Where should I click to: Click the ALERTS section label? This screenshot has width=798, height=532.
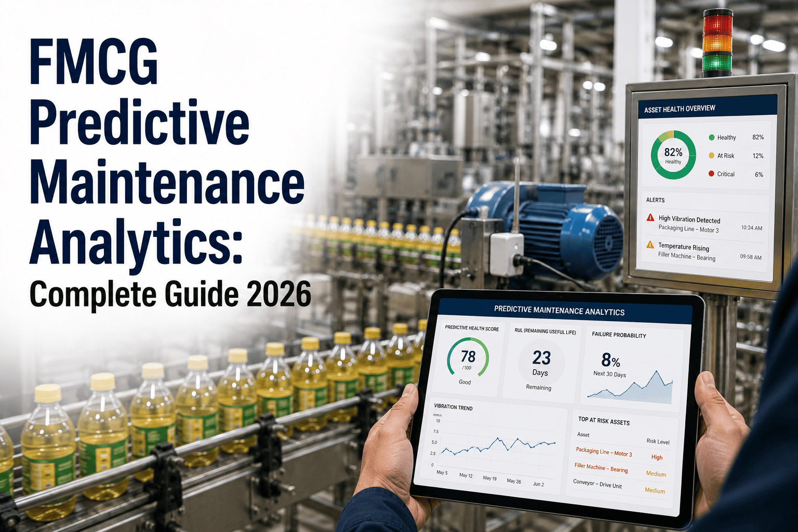point(655,200)
